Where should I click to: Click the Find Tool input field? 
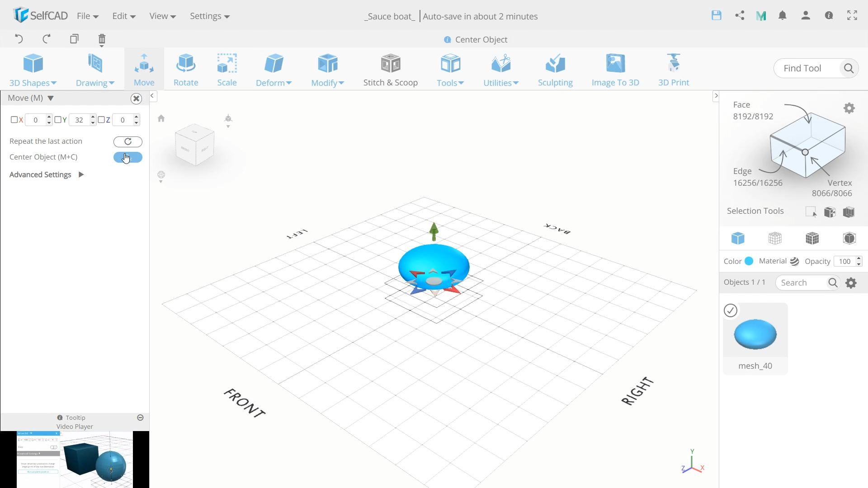point(807,68)
